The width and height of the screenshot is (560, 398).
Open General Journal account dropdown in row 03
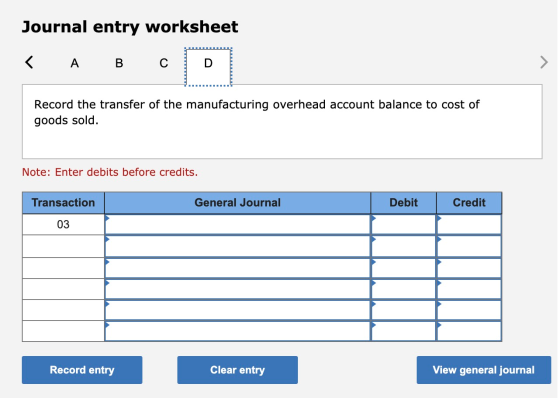238,224
